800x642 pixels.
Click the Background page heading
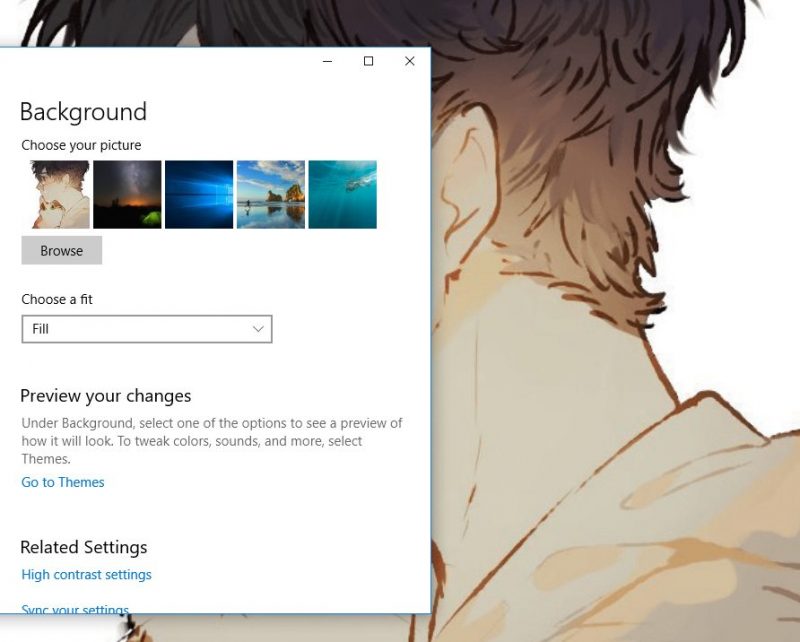coord(83,112)
